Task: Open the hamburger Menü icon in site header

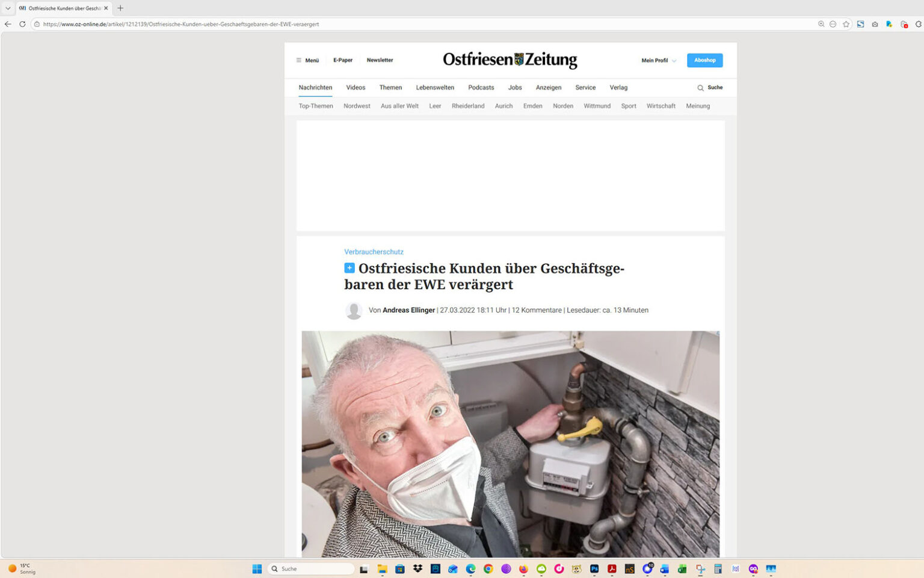Action: (299, 60)
